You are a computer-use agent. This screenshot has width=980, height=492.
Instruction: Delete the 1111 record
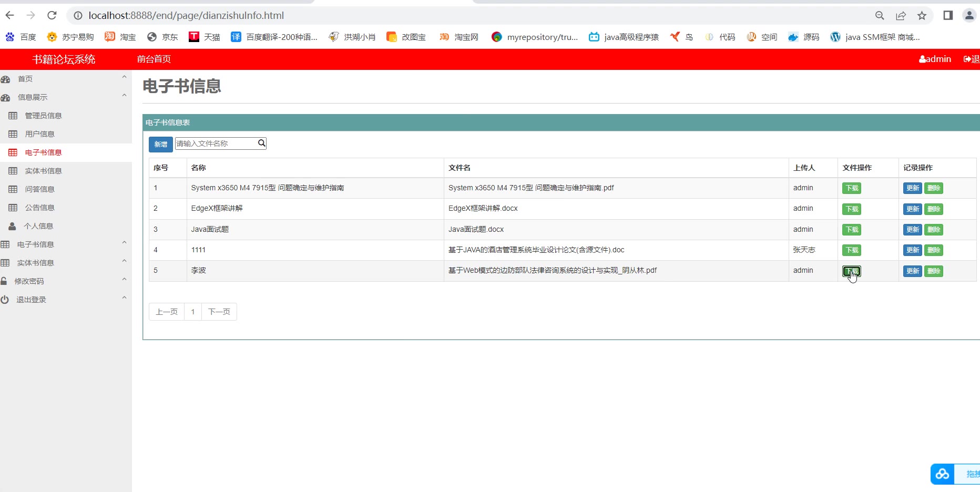pos(934,250)
